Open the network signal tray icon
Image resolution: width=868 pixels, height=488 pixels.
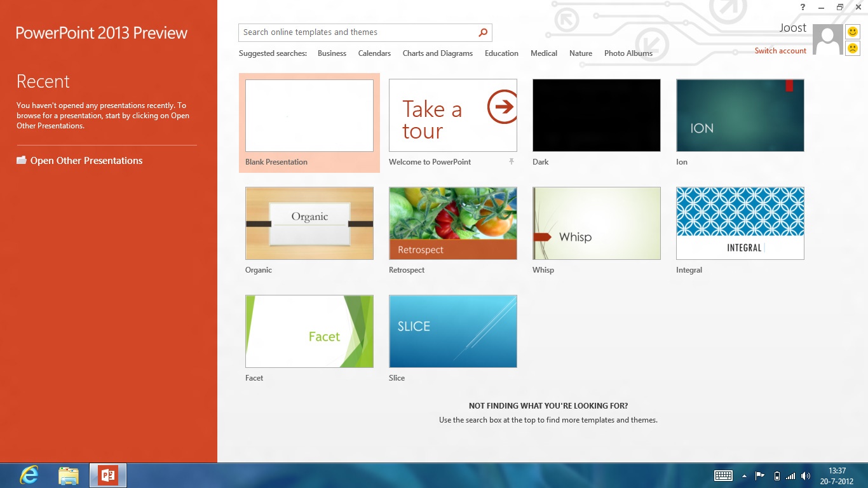pyautogui.click(x=790, y=476)
